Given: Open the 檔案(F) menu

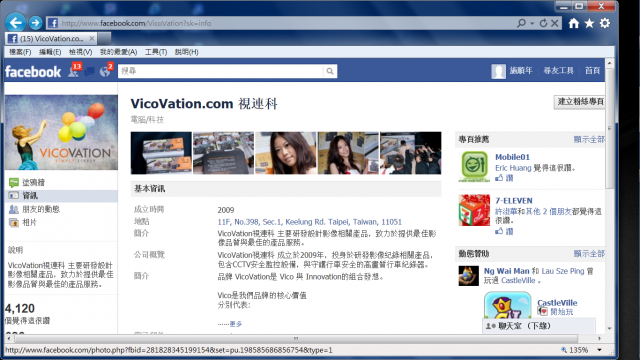Looking at the screenshot, I should [20, 52].
